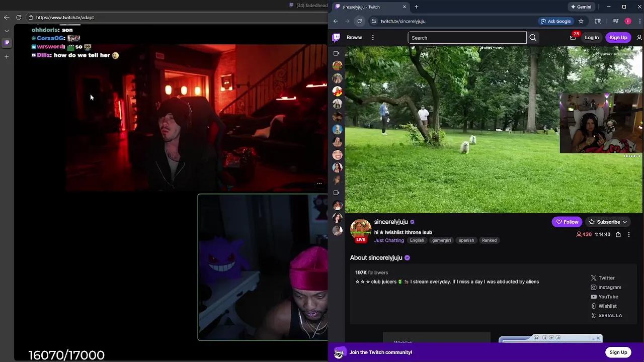Open Gemini from the browser toolbar
This screenshot has height=362, width=644.
[x=581, y=7]
